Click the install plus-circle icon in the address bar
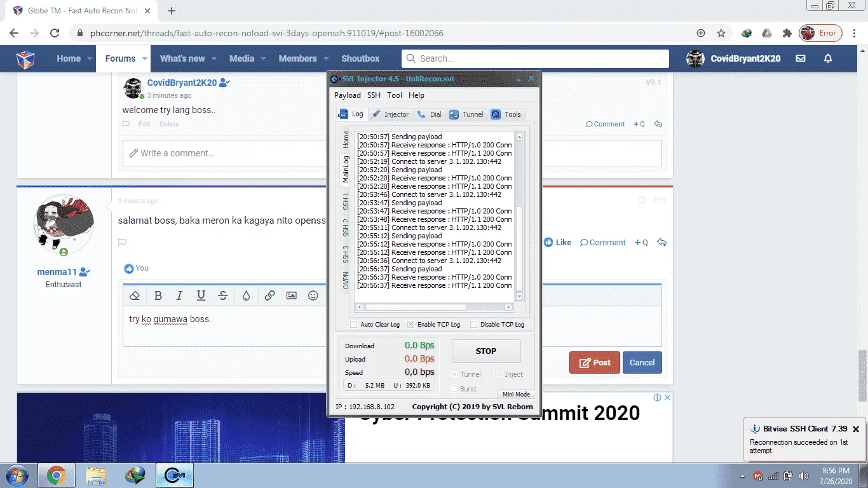 pyautogui.click(x=701, y=33)
